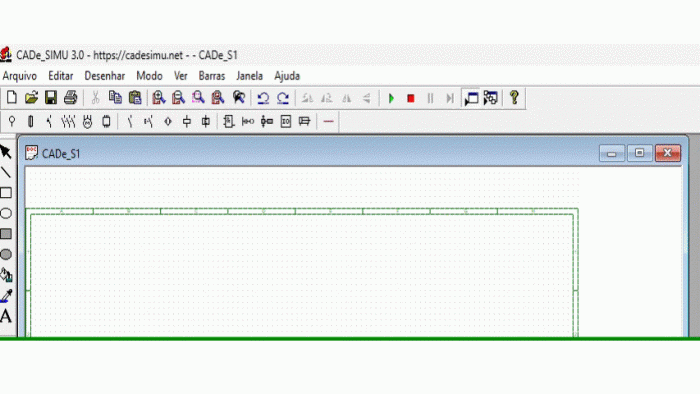The height and width of the screenshot is (394, 700).
Task: Click the fourth magnifier zoom-page icon
Action: coord(217,98)
